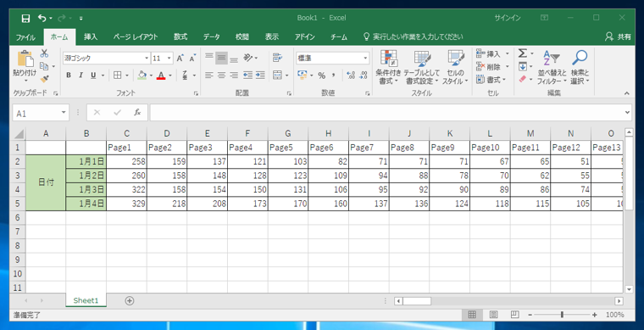Merge and center the selected cells
The height and width of the screenshot is (330, 644).
(277, 76)
